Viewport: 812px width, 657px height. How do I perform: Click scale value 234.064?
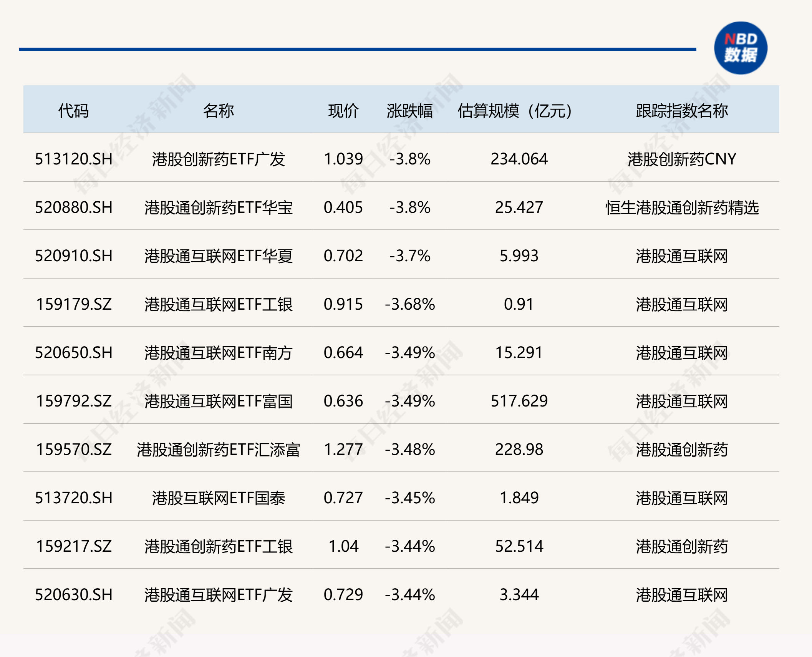(x=519, y=159)
